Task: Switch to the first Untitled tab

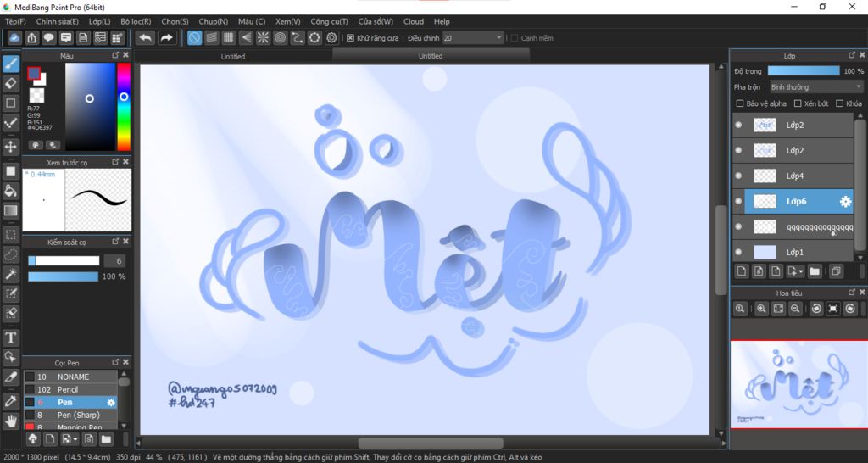Action: (x=233, y=57)
